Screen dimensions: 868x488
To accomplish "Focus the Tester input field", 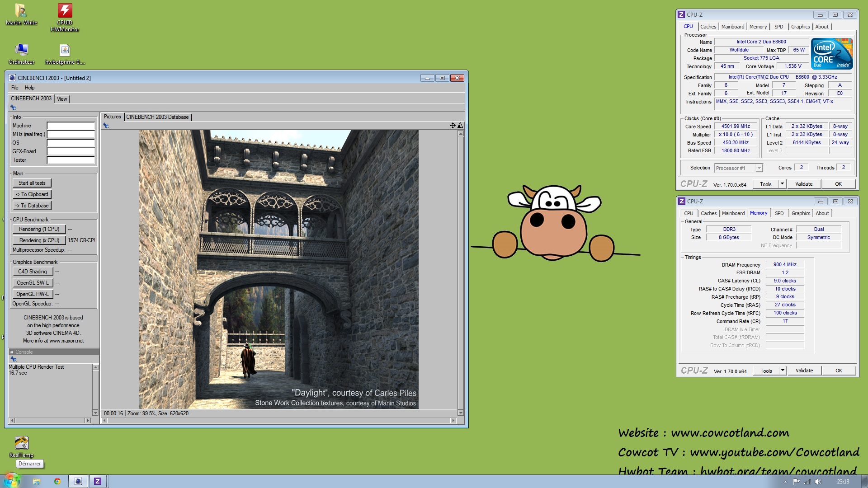I will point(71,160).
